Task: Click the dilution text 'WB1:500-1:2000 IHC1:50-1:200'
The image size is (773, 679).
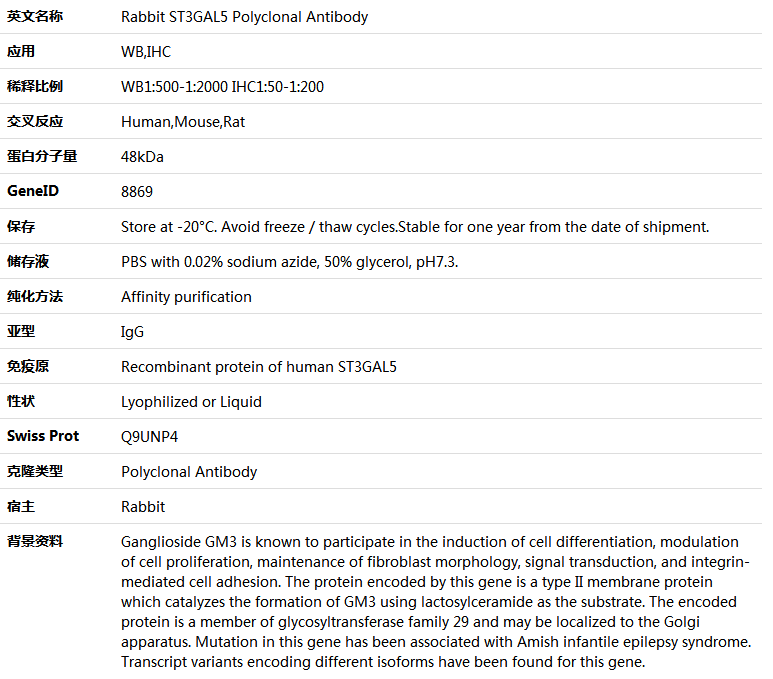Action: point(222,87)
